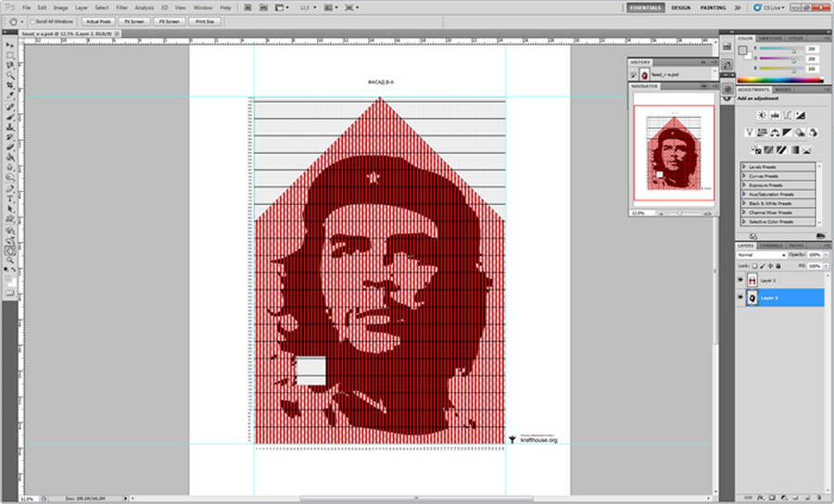The width and height of the screenshot is (834, 504).
Task: Open the Image menu
Action: (x=60, y=7)
